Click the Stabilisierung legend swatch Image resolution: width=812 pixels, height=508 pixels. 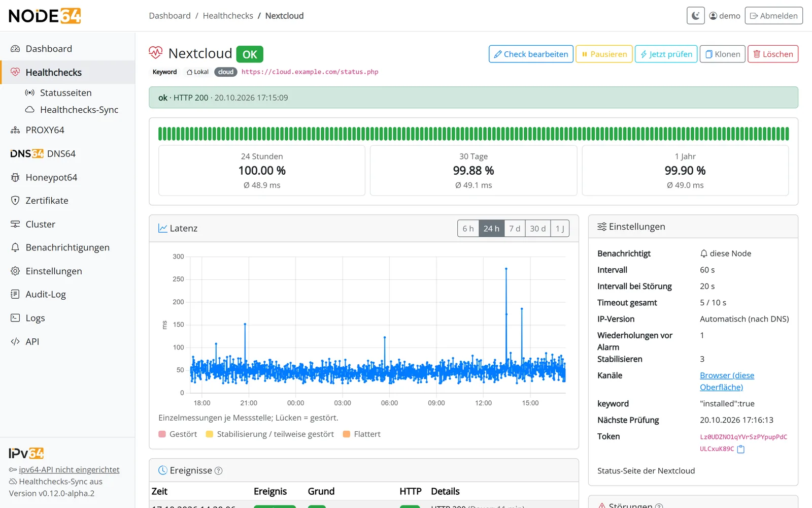click(210, 434)
